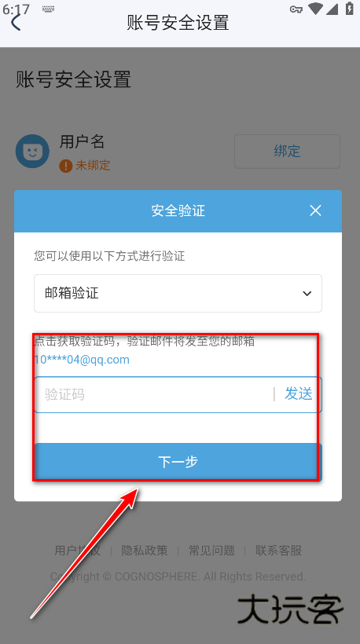Screen dimensions: 360x644
Task: Tap the back arrow icon
Action: click(x=16, y=22)
